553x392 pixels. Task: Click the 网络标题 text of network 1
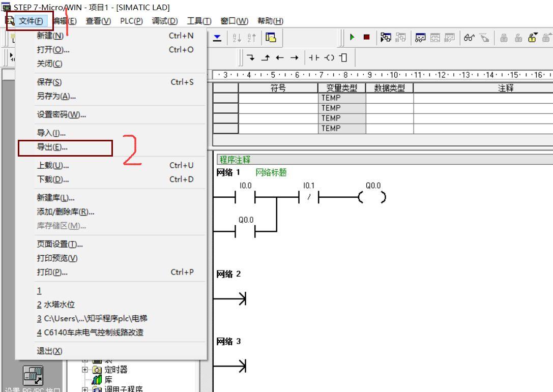click(271, 172)
